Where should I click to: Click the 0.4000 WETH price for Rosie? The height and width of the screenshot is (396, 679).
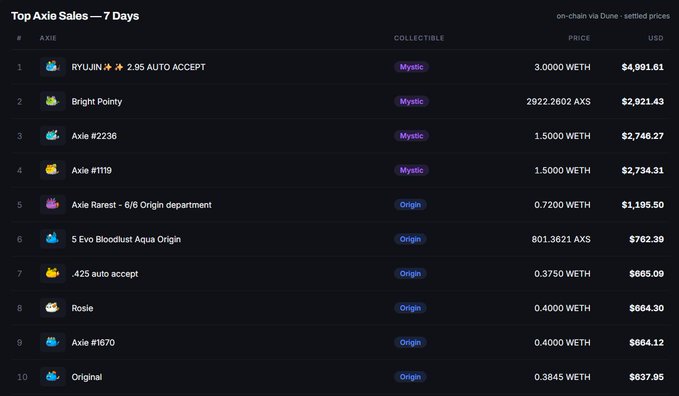pyautogui.click(x=562, y=308)
